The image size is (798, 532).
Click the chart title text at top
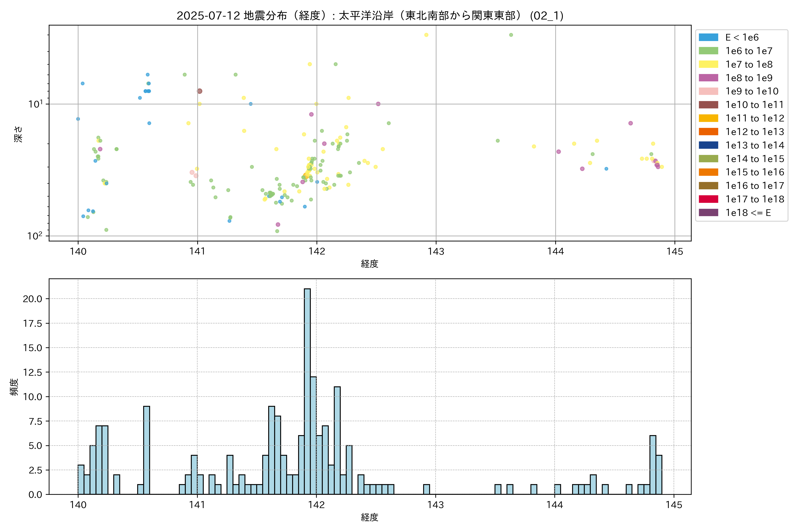370,16
